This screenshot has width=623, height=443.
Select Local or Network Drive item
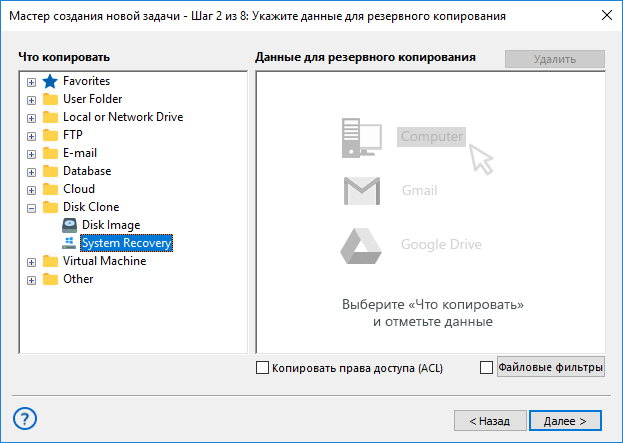pos(123,117)
